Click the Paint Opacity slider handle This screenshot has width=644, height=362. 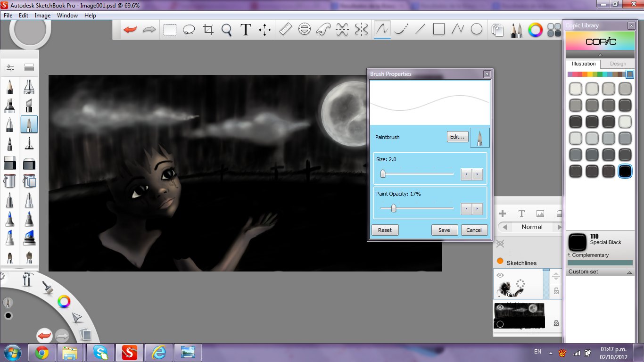[x=394, y=208]
